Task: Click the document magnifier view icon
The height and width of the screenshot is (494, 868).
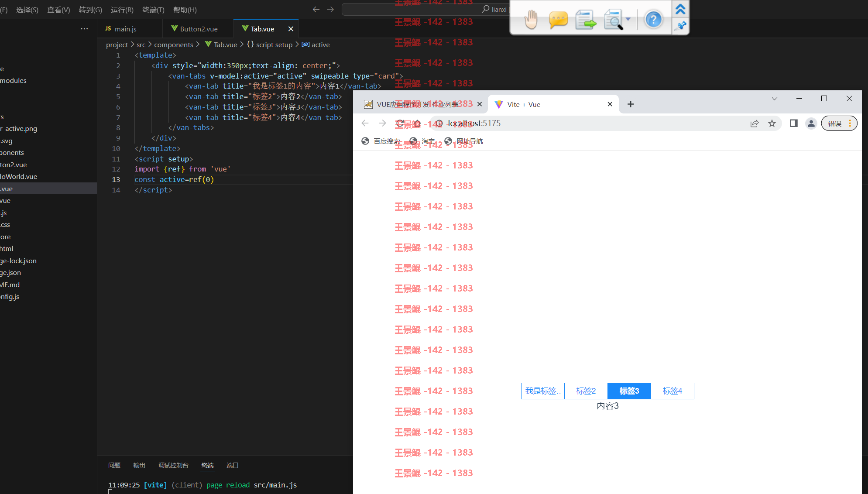Action: 613,20
